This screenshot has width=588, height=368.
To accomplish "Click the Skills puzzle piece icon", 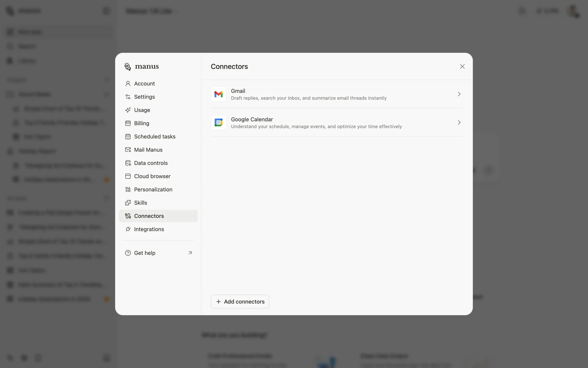I will click(128, 203).
